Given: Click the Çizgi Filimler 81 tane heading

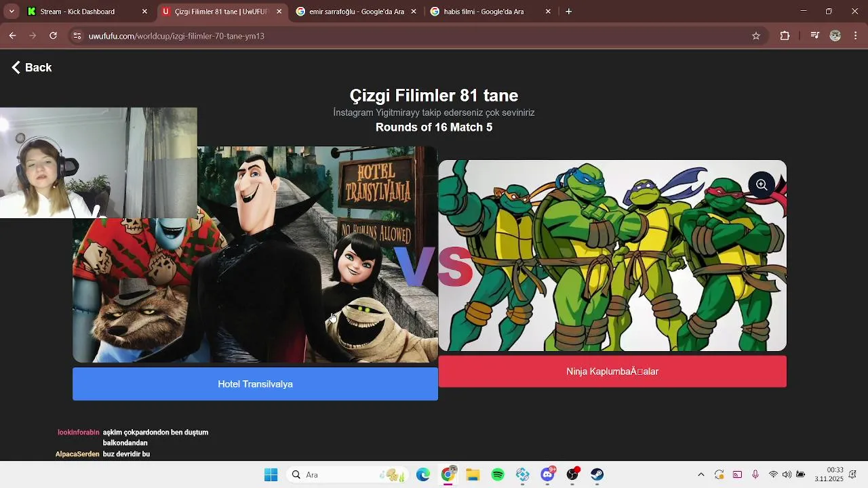Looking at the screenshot, I should (434, 96).
